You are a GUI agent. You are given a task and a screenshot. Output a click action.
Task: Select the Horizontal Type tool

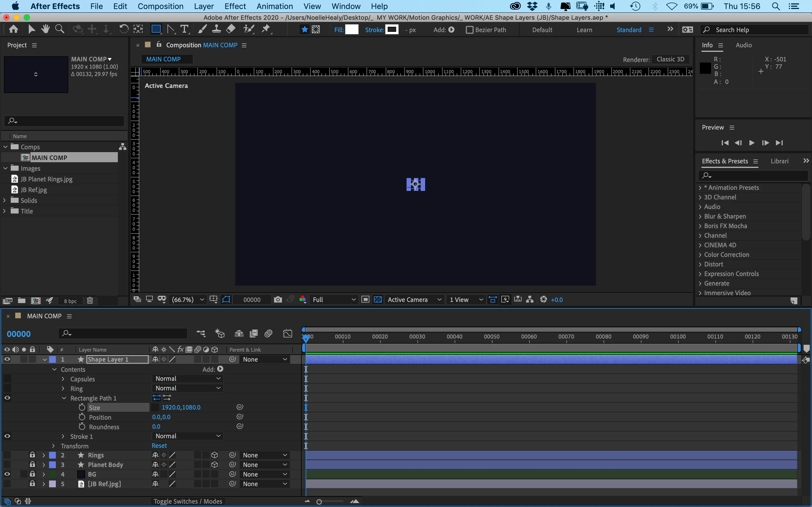pos(184,30)
